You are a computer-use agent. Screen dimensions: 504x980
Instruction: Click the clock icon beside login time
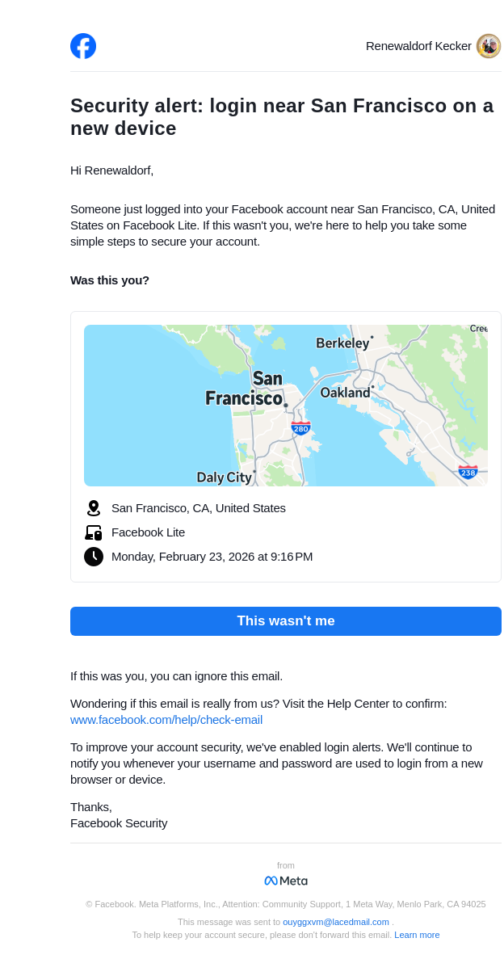coord(94,557)
